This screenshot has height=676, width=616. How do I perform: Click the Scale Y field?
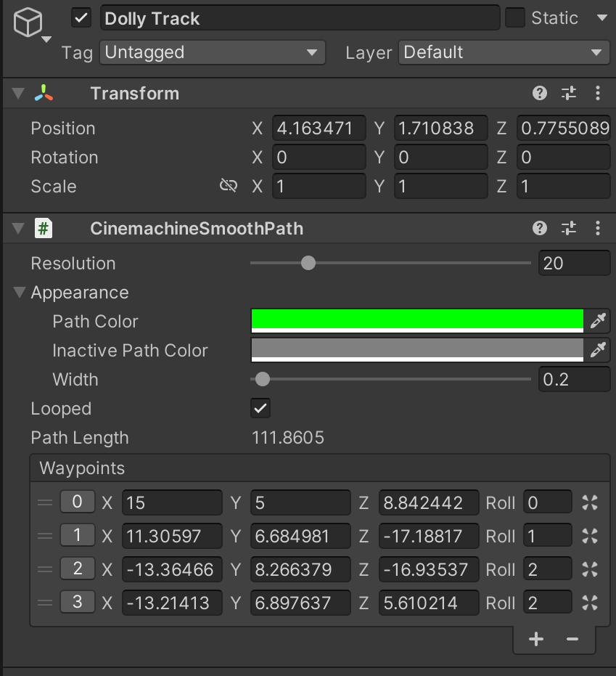point(440,186)
